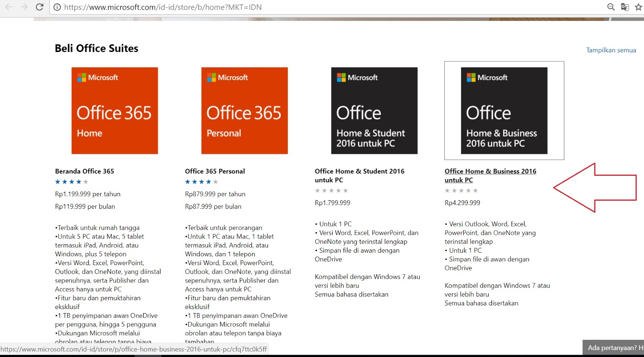Click star rating under Office Home & Business

[x=461, y=191]
